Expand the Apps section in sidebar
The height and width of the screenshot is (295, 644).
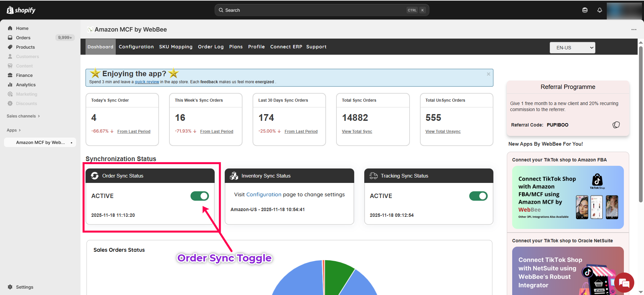[14, 130]
